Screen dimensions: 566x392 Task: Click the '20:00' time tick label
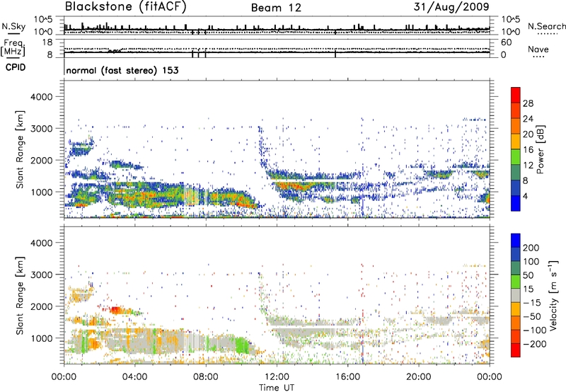click(x=418, y=377)
